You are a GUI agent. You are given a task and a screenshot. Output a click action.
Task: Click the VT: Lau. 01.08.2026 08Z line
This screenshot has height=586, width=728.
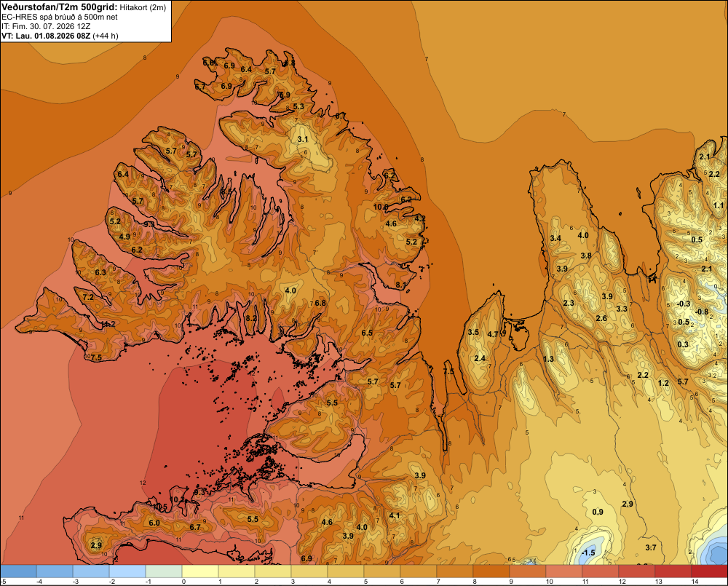click(x=46, y=36)
